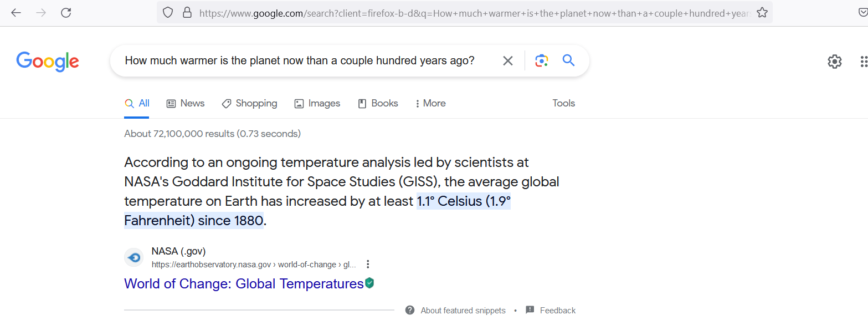This screenshot has height=320, width=868.
Task: Bookmark this page with star icon
Action: click(x=762, y=12)
